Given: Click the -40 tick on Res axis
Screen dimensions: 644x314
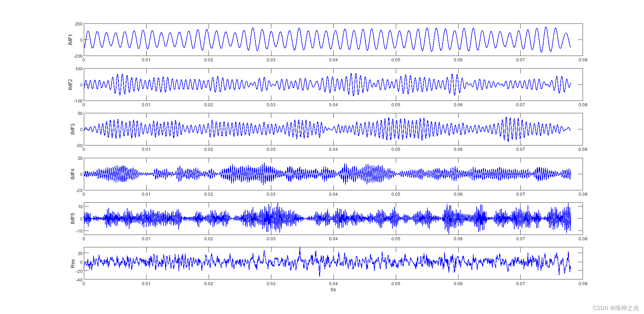Looking at the screenshot, I should 79,280.
